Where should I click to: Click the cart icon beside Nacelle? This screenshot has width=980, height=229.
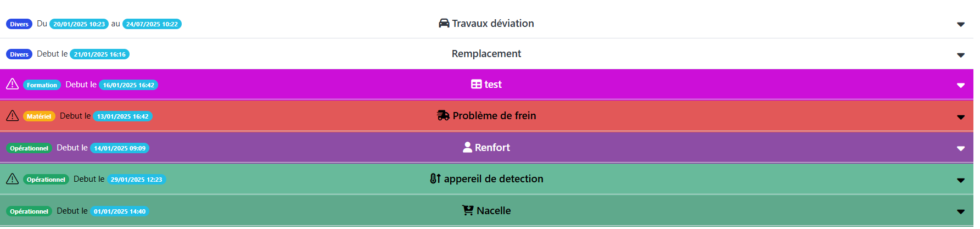tap(468, 210)
